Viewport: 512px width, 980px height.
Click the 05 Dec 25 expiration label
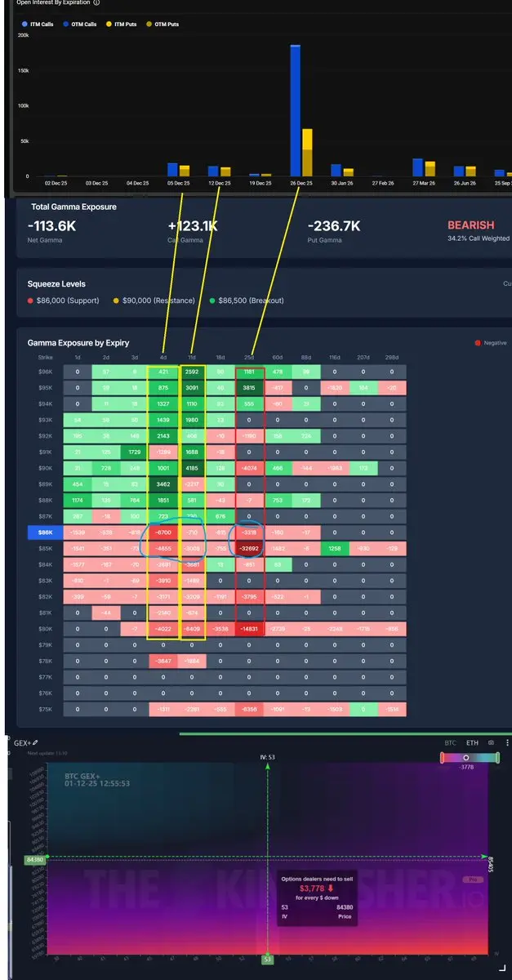[179, 184]
